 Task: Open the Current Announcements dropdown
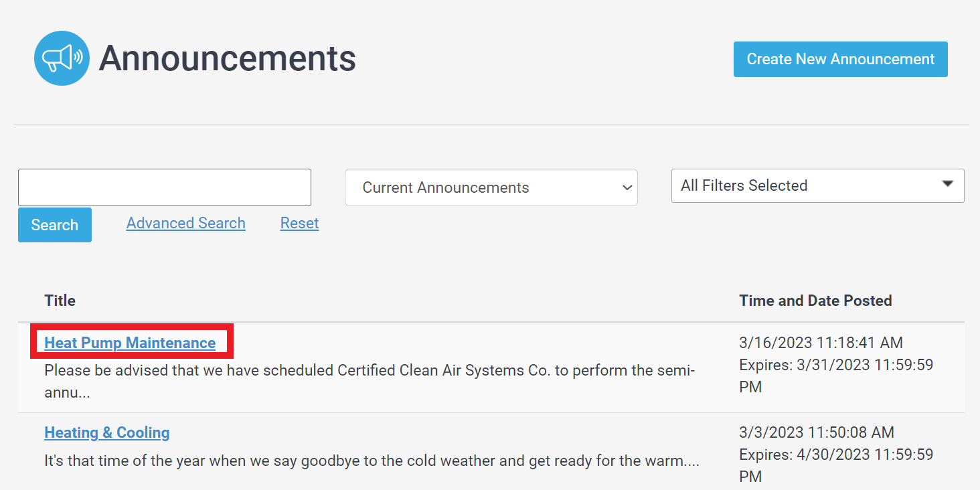coord(491,187)
